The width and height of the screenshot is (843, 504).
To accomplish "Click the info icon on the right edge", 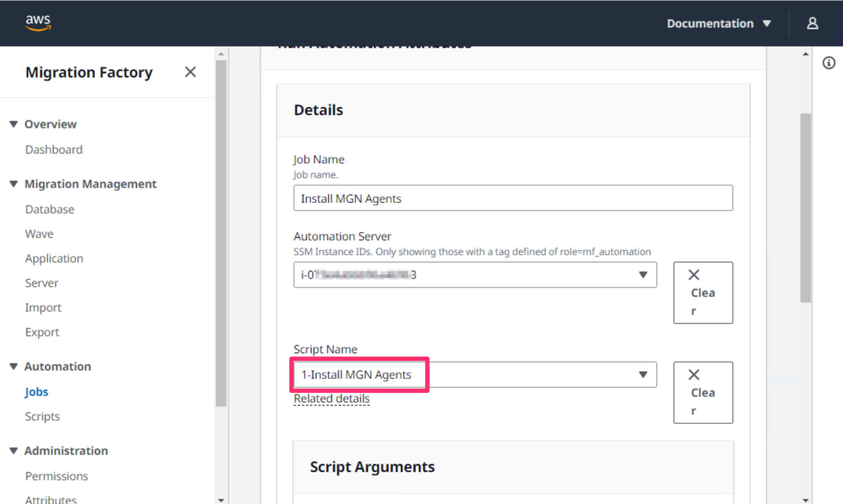I will 829,63.
